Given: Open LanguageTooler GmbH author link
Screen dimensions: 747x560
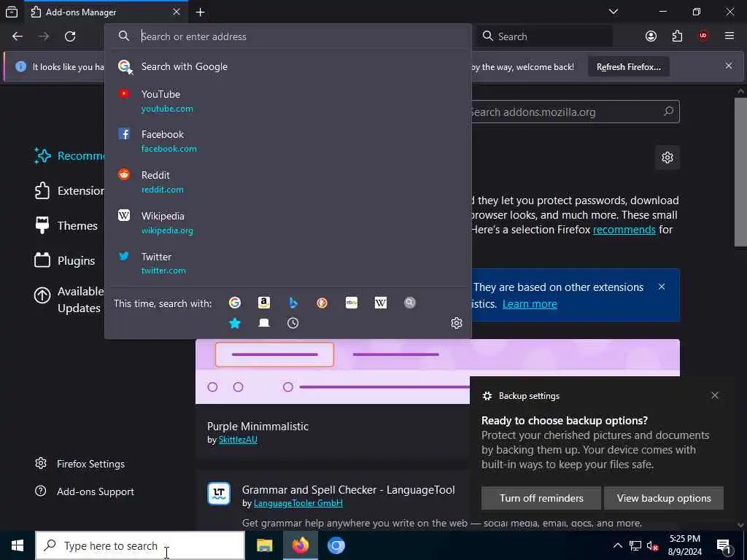Looking at the screenshot, I should 298,503.
